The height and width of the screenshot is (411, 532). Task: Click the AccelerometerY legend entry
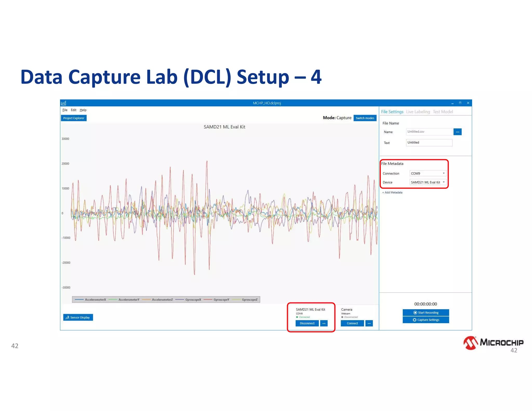pyautogui.click(x=124, y=300)
